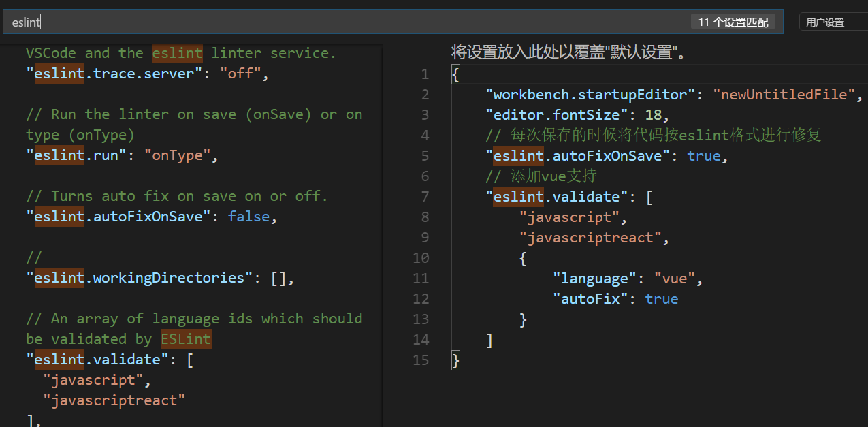868x427 pixels.
Task: Click "editor.fontSize" in user settings
Action: (556, 115)
